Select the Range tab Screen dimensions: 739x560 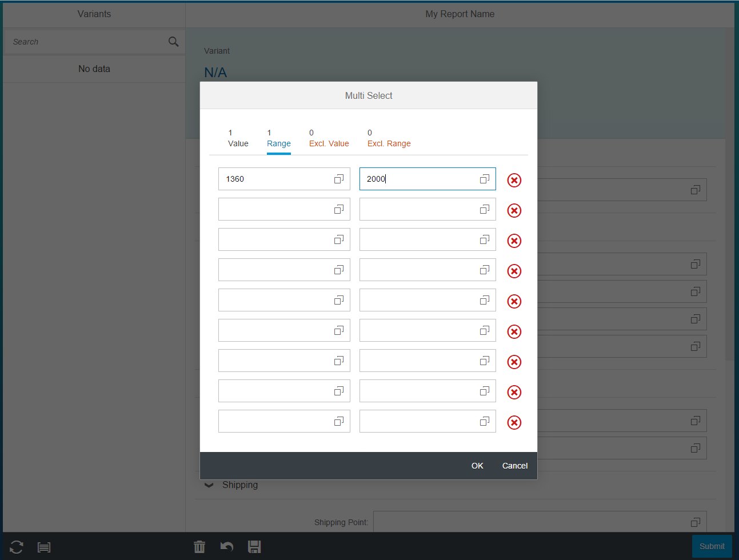[278, 138]
